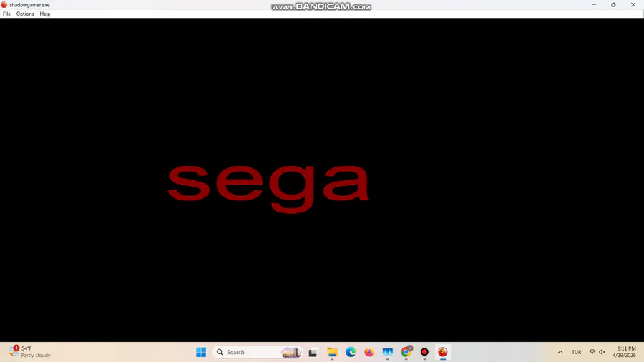Click the red sega logo text

(269, 189)
